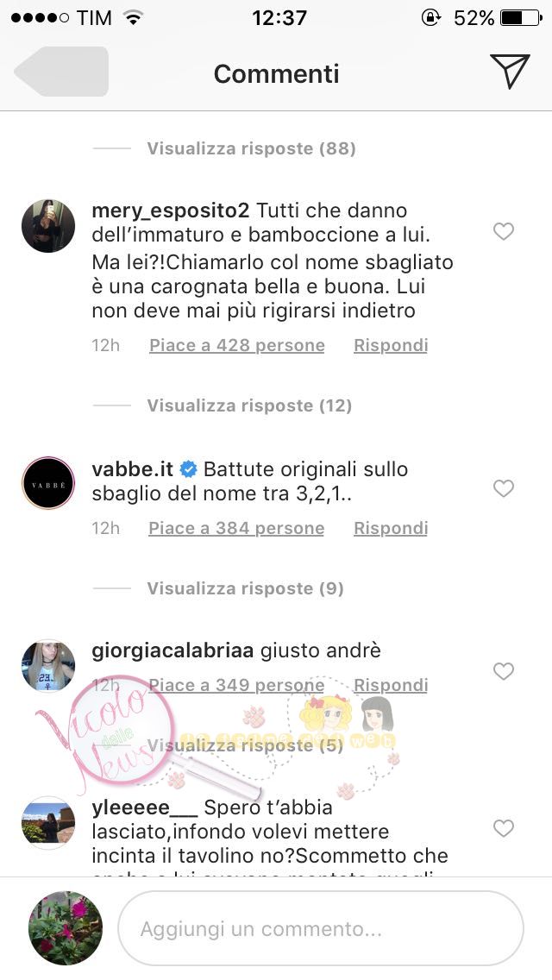552x980 pixels.
Task: Open Piace a 384 persone likes list
Action: click(236, 528)
